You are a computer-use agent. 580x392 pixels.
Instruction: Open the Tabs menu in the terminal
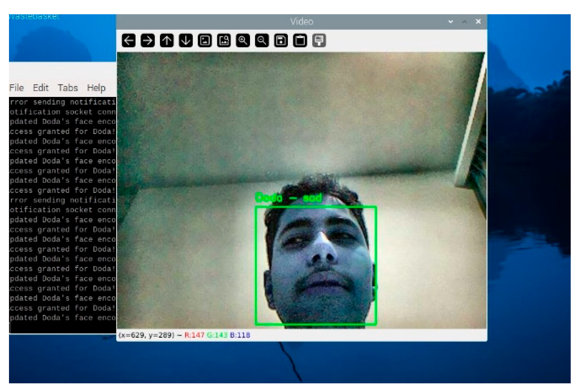pos(68,88)
